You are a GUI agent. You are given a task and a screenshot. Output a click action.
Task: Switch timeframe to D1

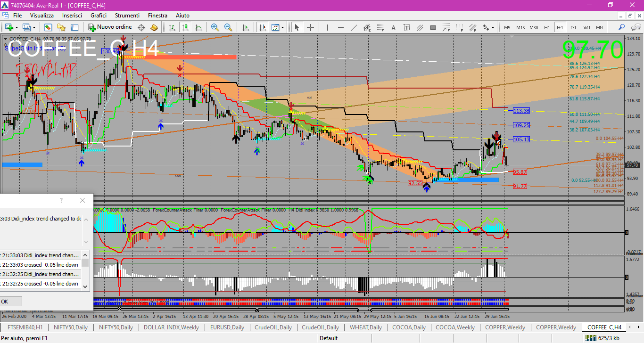pyautogui.click(x=573, y=27)
